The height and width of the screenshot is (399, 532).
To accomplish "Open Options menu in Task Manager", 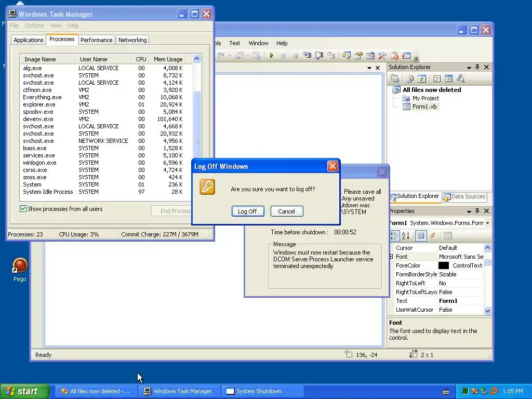I will click(34, 25).
